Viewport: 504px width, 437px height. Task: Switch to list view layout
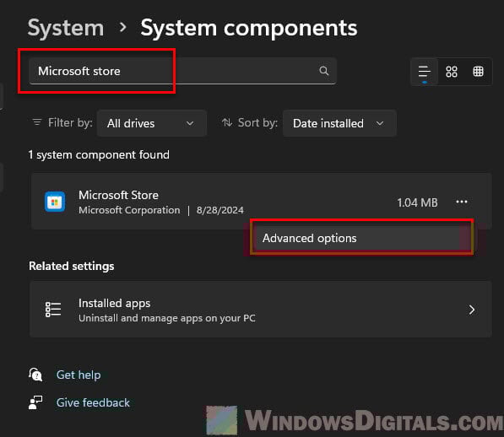tap(425, 71)
